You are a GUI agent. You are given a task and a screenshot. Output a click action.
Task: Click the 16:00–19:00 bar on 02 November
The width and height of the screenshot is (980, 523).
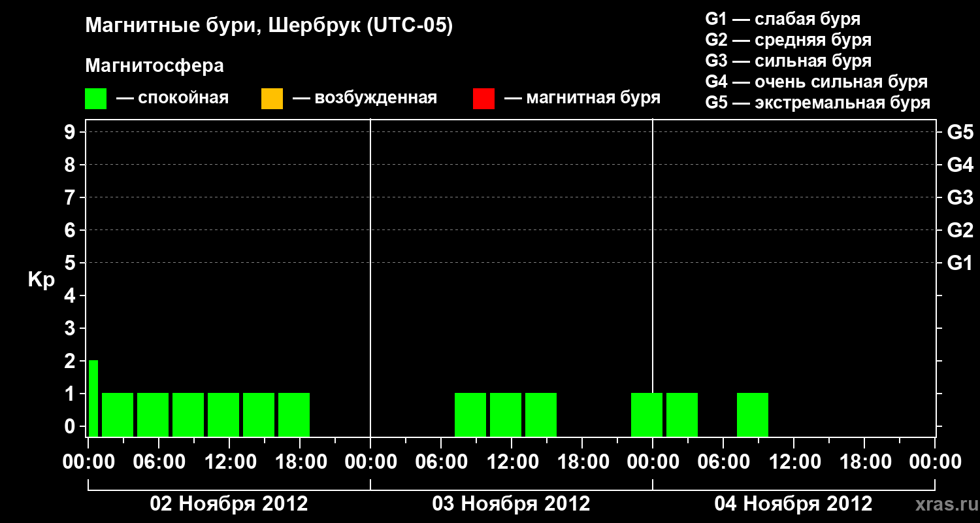point(294,414)
